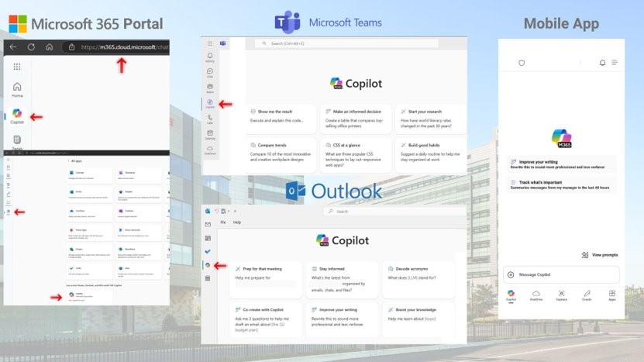Image resolution: width=644 pixels, height=362 pixels.
Task: Select the 'Boost your knowledge' Outlook card
Action: coord(418,319)
